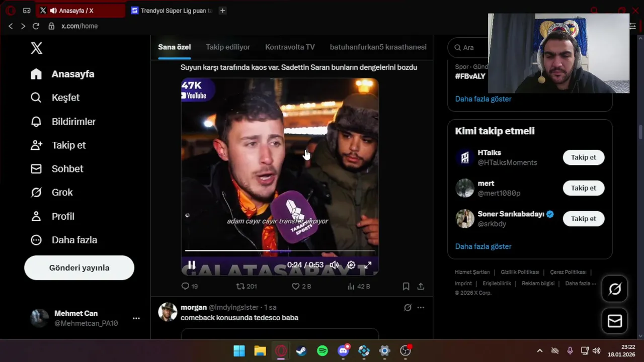This screenshot has width=644, height=362.
Task: Switch to Trendyol Süper Lig tab
Action: (x=172, y=11)
